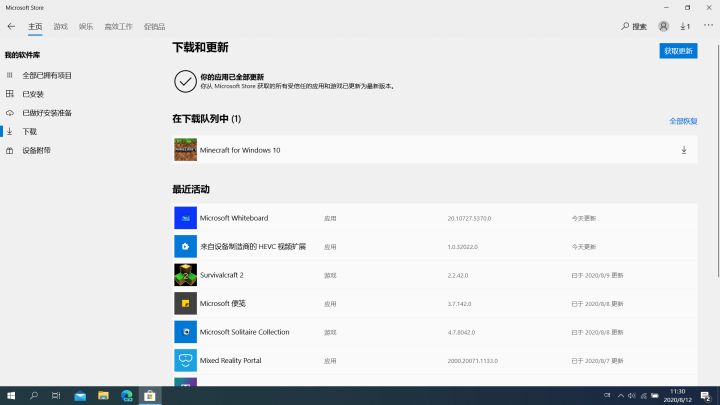The width and height of the screenshot is (720, 405).
Task: Launch Microsoft Edge from taskbar
Action: tap(127, 396)
